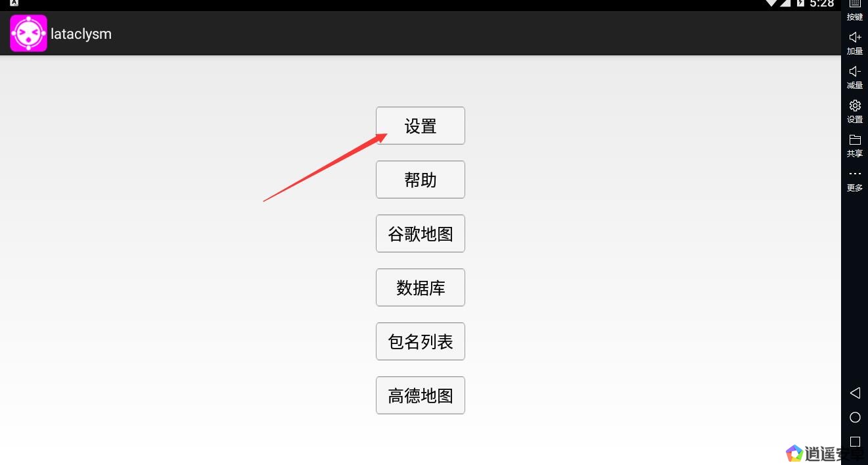Open the 共享 shared folder icon
Screen dimensions: 868x465
[855, 139]
